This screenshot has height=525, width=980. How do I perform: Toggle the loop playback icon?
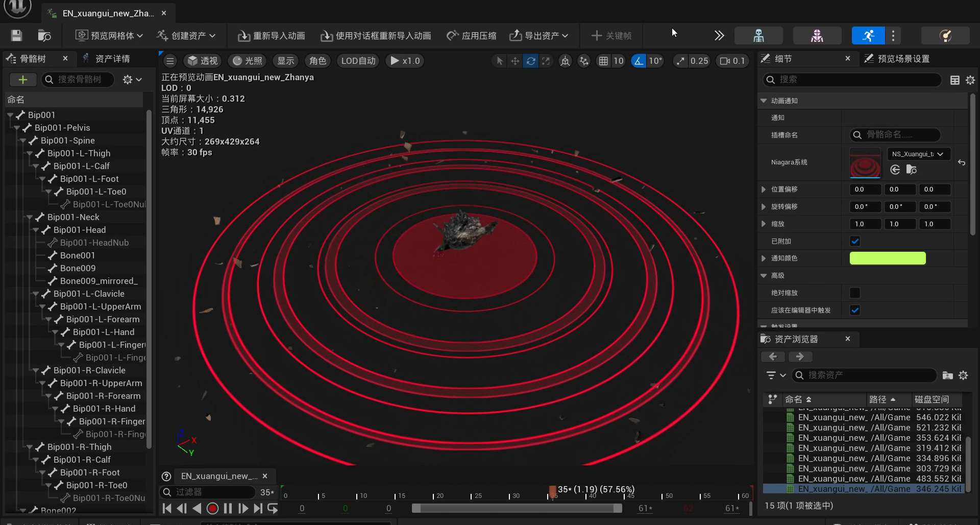click(273, 509)
